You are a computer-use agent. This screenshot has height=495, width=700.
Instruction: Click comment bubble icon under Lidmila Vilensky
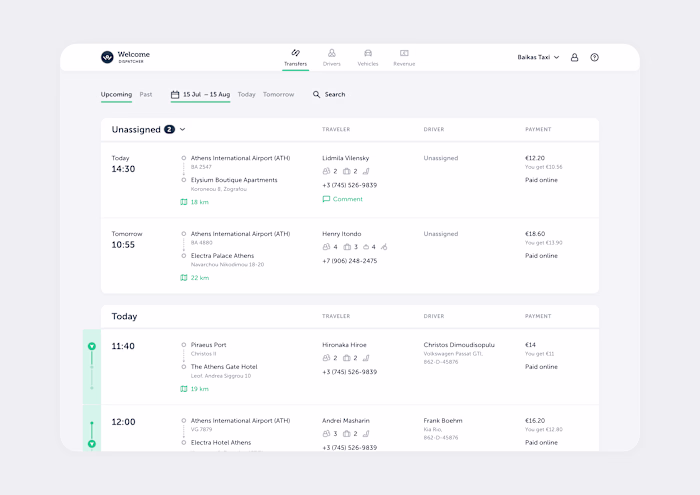pos(326,199)
